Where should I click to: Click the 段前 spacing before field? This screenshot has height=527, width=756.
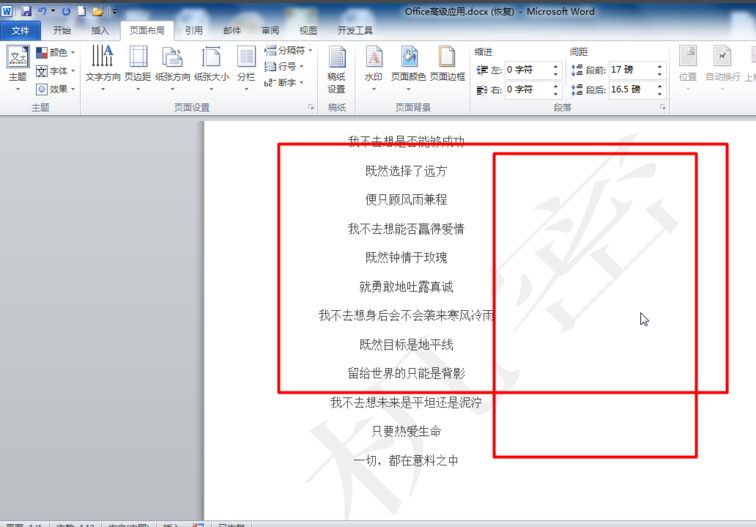point(632,70)
